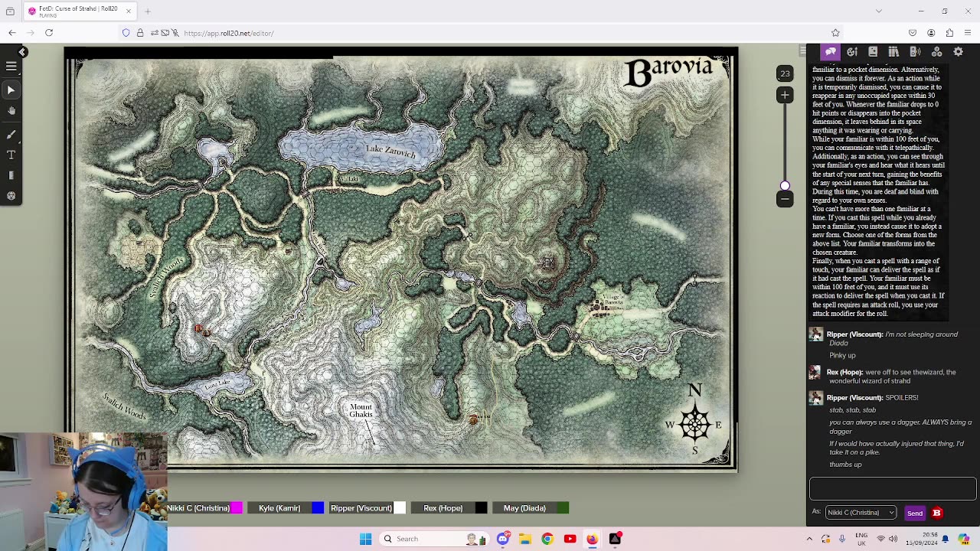
Task: Zoom in with the plus button
Action: (785, 95)
